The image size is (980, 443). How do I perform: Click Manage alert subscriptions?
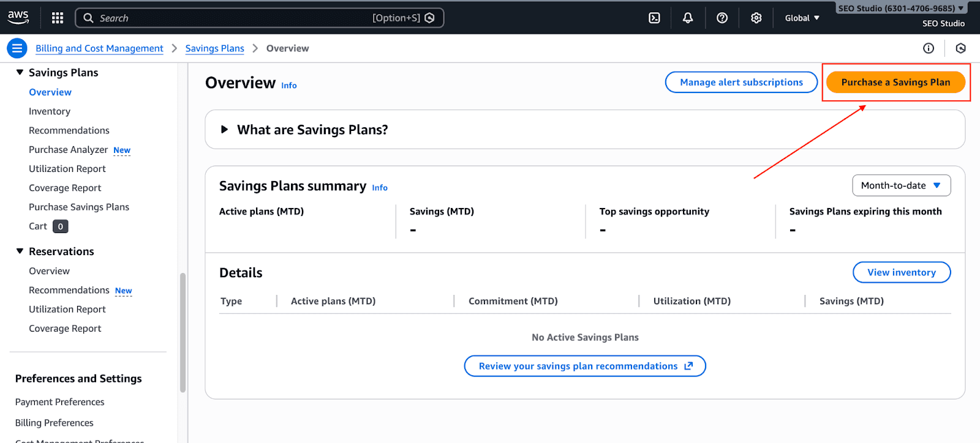coord(741,82)
